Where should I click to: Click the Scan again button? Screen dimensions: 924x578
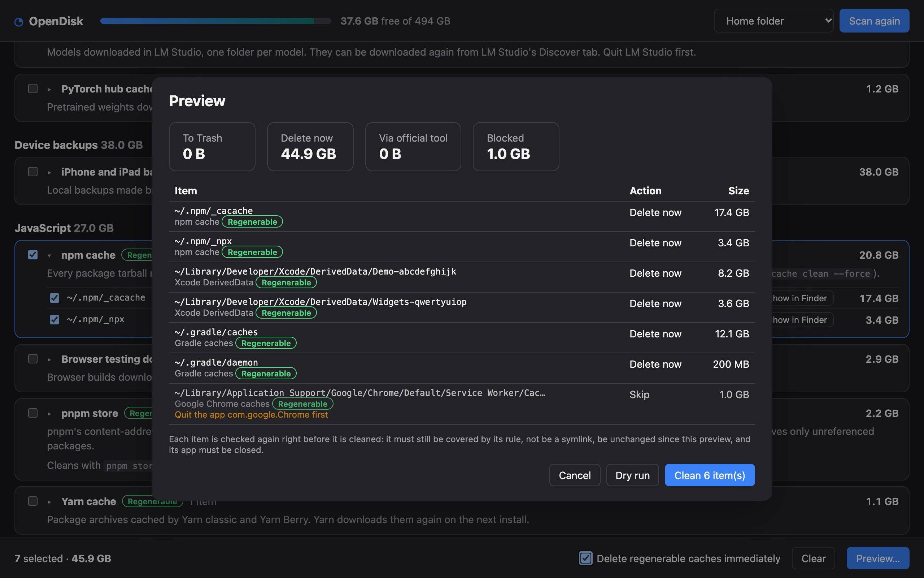click(x=874, y=21)
